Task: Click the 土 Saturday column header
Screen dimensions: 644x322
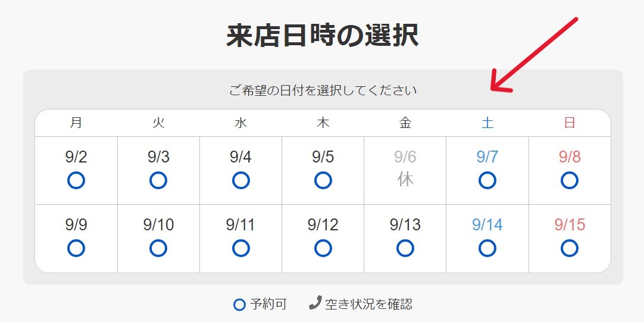Action: (487, 123)
